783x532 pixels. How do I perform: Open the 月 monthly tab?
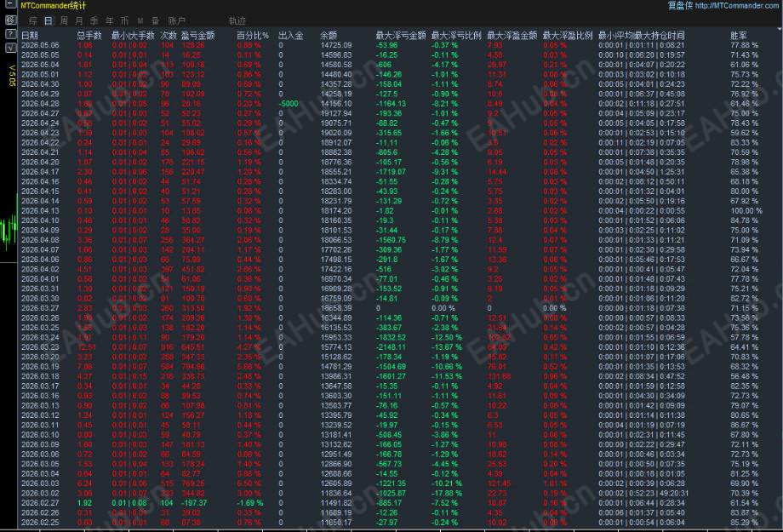[x=79, y=21]
